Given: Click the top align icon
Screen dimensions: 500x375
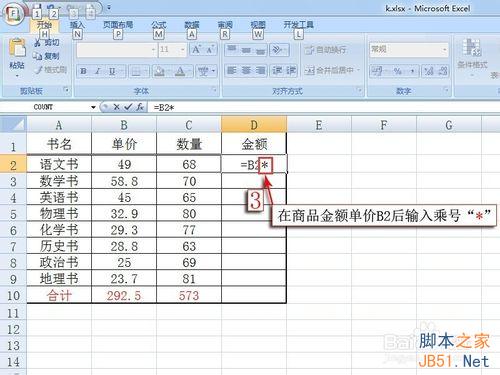Looking at the screenshot, I should [x=232, y=50].
